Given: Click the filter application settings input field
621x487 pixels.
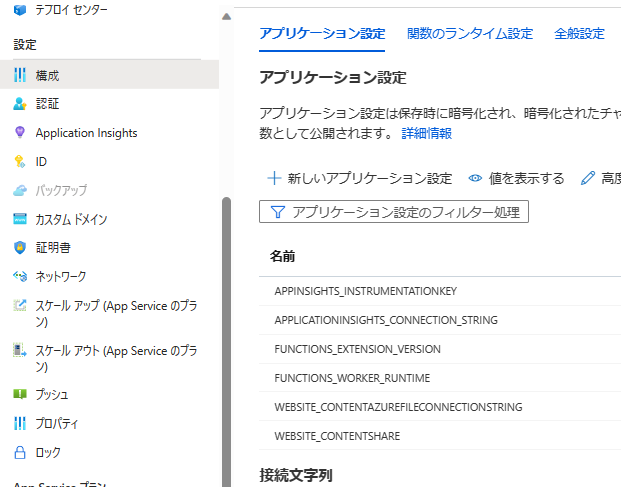Looking at the screenshot, I should pos(394,212).
